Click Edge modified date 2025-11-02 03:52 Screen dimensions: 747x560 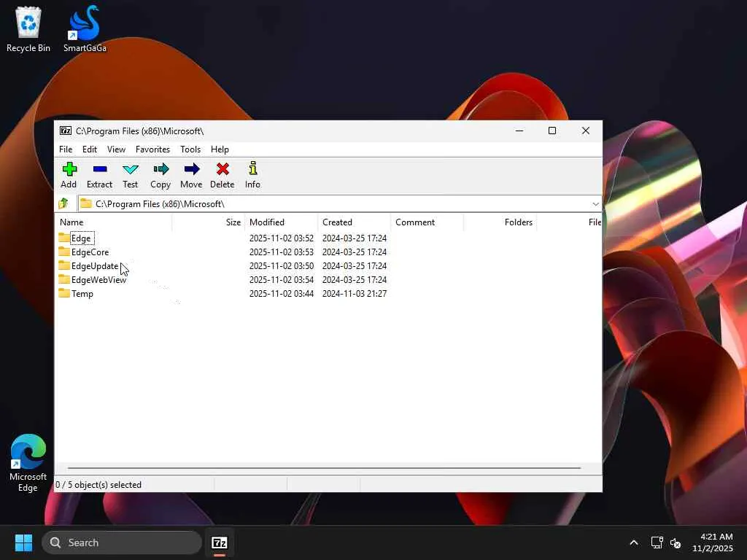pos(281,238)
